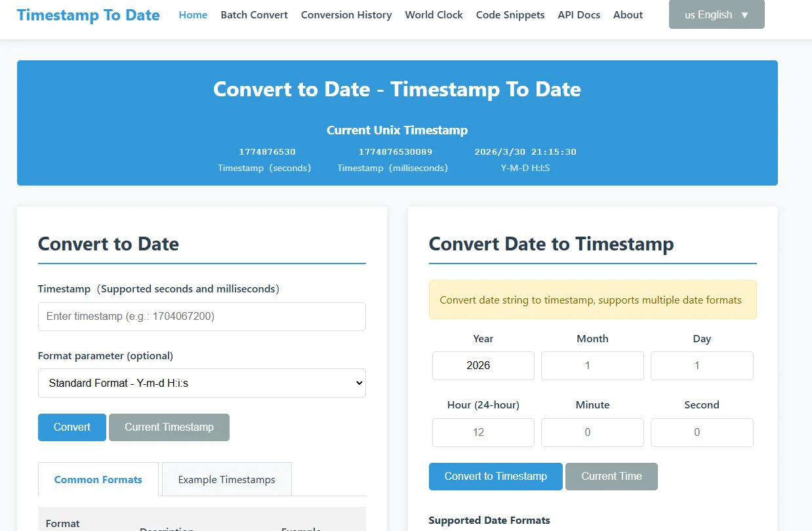Viewport: 812px width, 531px height.
Task: Go to Conversion History
Action: coord(346,15)
